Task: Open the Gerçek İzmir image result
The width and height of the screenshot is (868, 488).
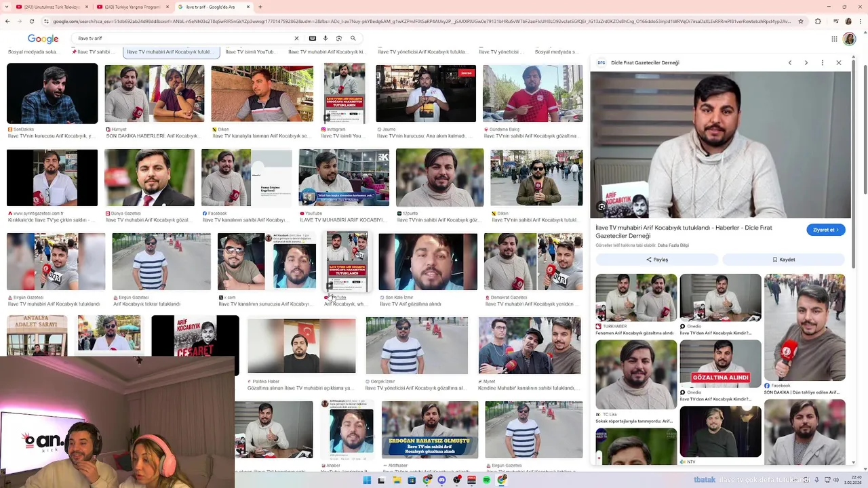Action: click(x=417, y=346)
